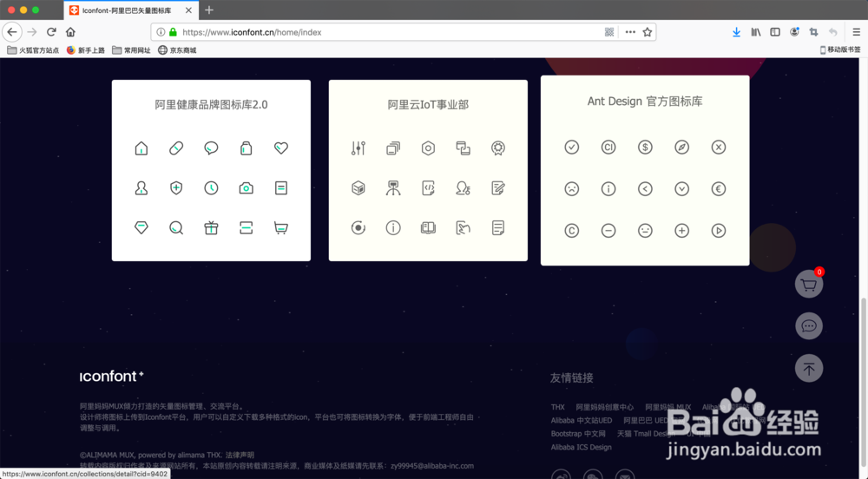Select the euro-circle icon in Ant Design card
The width and height of the screenshot is (868, 479).
(719, 189)
